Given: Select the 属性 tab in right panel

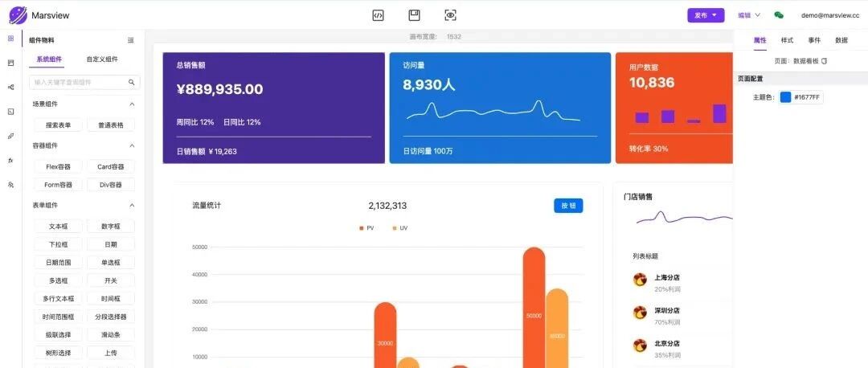Looking at the screenshot, I should click(760, 40).
